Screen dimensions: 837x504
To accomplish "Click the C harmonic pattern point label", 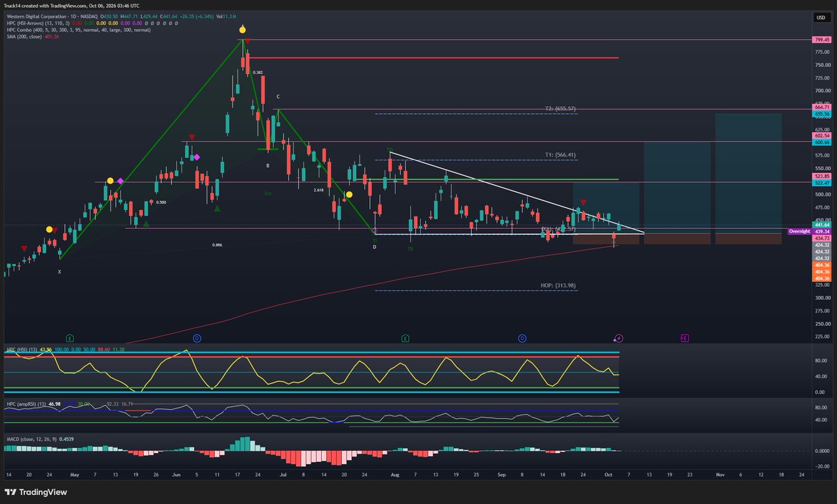I will [278, 97].
